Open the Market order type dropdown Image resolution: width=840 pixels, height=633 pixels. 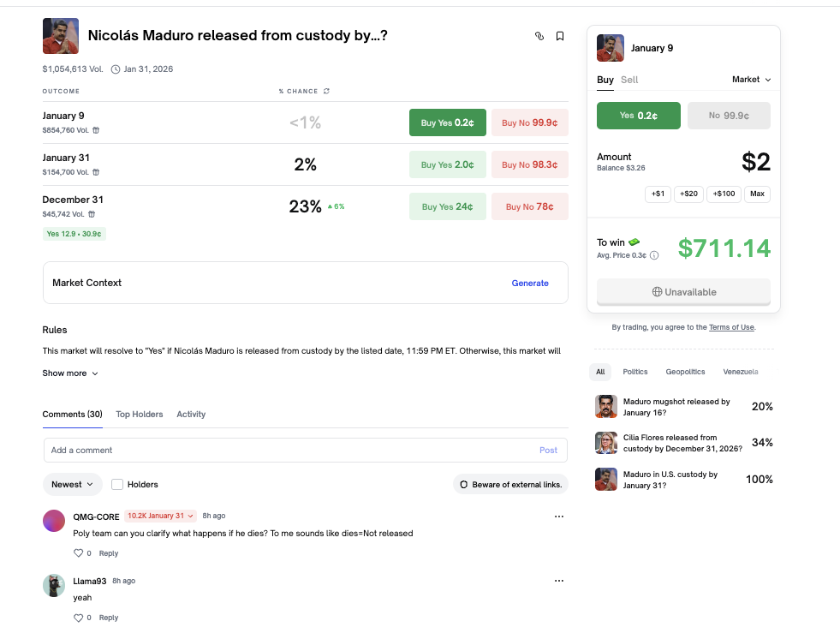[751, 80]
